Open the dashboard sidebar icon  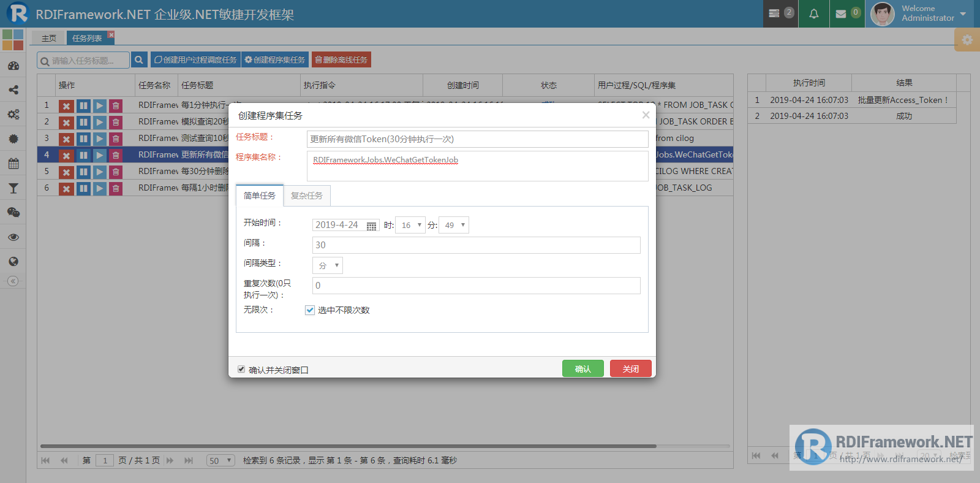pos(13,66)
